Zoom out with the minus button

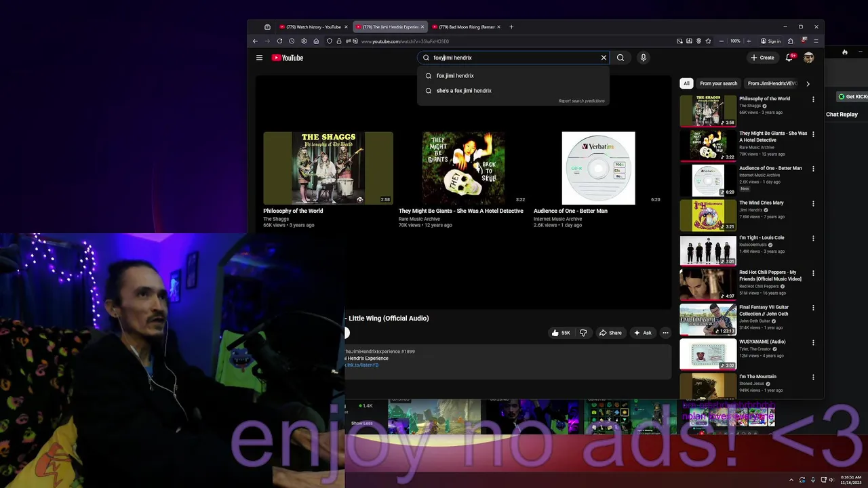click(x=722, y=41)
